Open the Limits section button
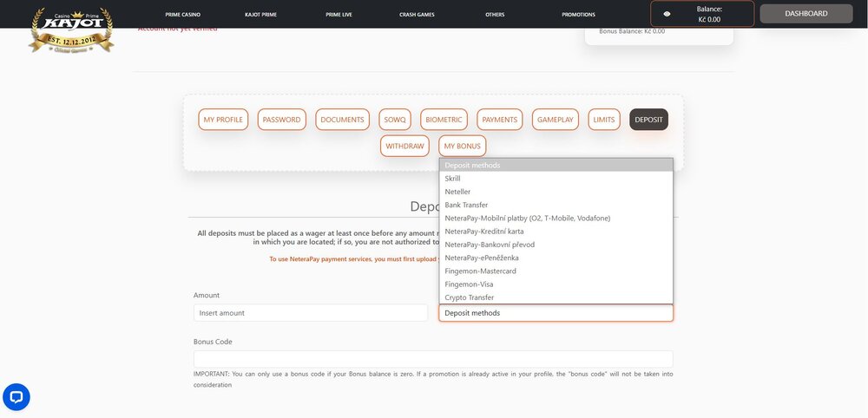This screenshot has height=418, width=868. [x=603, y=120]
